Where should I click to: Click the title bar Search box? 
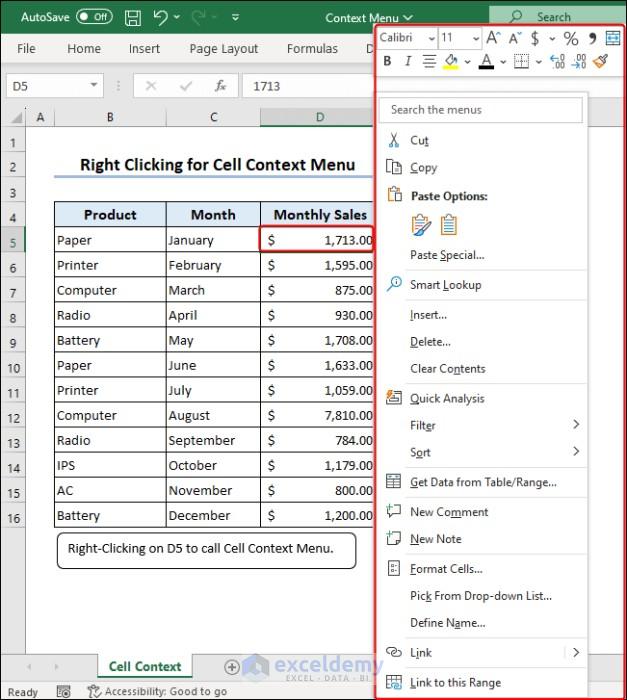coord(558,17)
